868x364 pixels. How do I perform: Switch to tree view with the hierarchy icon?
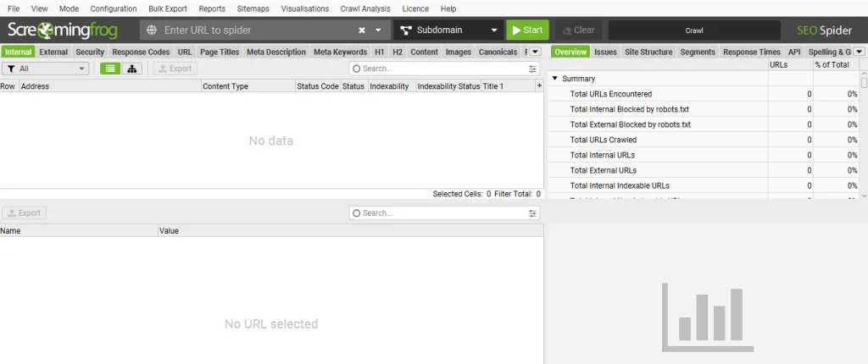tap(132, 69)
